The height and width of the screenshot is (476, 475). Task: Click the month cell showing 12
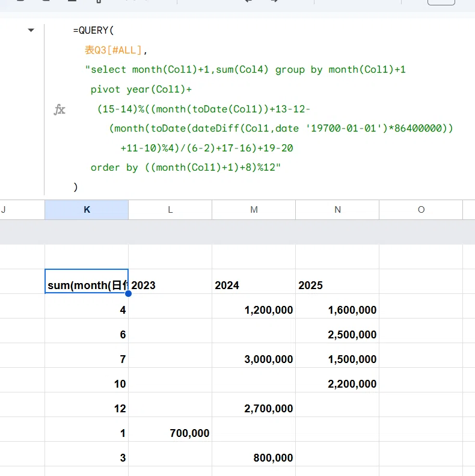87,404
